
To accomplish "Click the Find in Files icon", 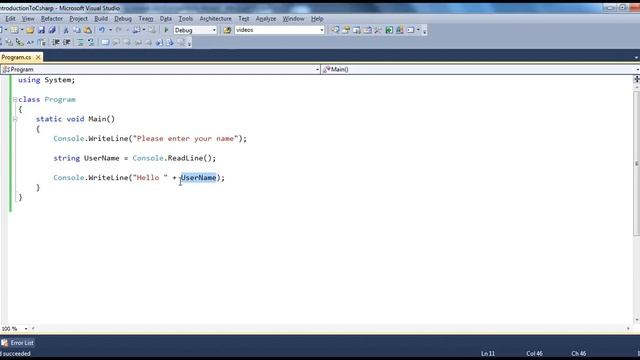I will 227,30.
